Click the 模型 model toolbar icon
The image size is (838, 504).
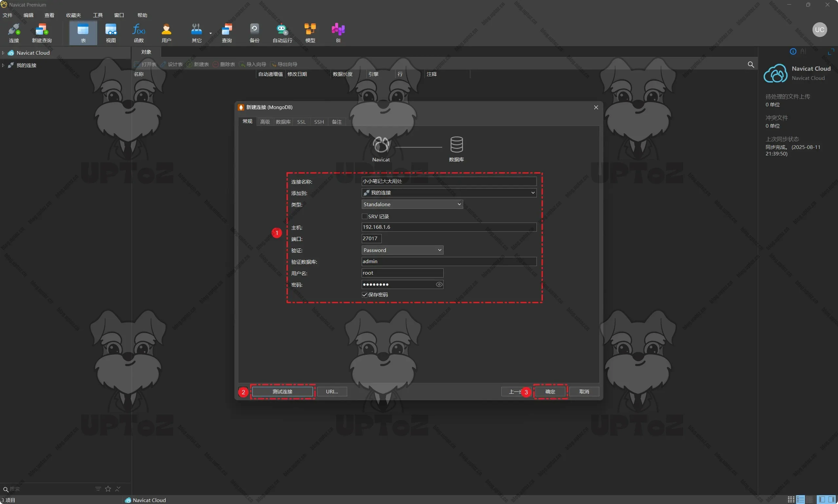tap(310, 33)
